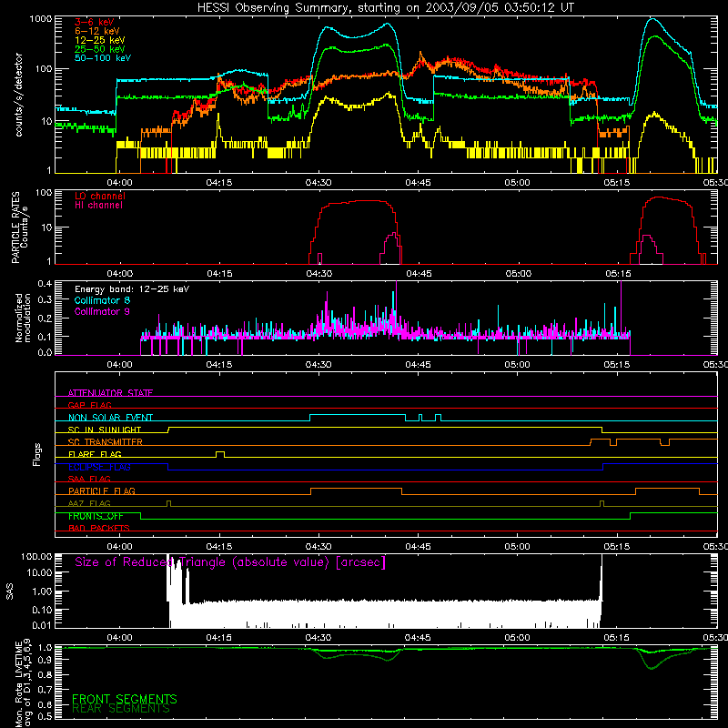Select the yellow 12-25 keV legend label

click(x=100, y=40)
